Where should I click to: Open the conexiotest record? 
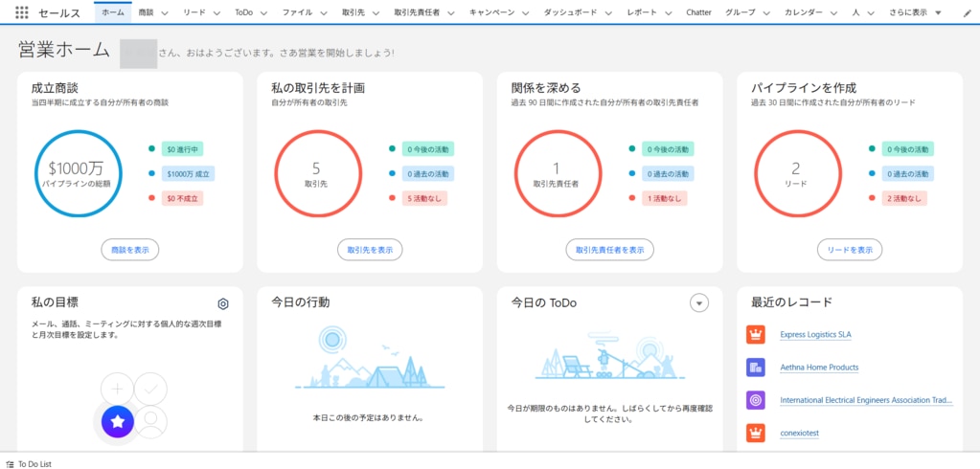[799, 434]
